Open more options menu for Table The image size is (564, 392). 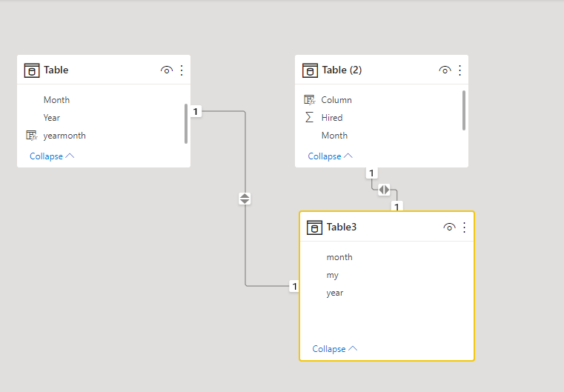pos(182,70)
